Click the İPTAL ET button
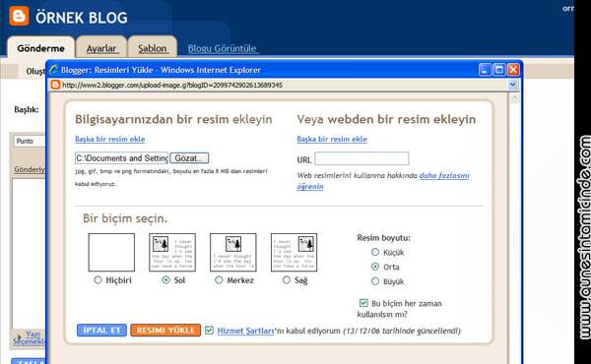 pos(101,331)
